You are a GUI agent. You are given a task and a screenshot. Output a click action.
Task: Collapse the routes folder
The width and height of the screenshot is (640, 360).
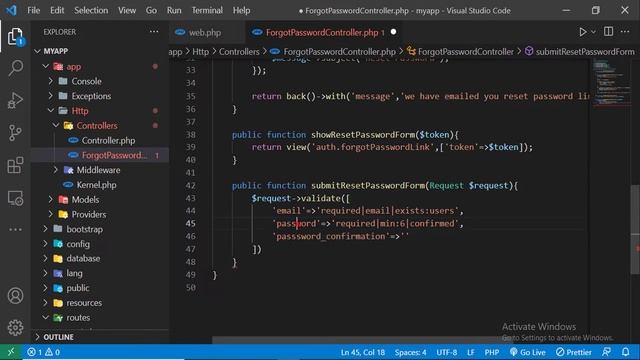(46, 317)
